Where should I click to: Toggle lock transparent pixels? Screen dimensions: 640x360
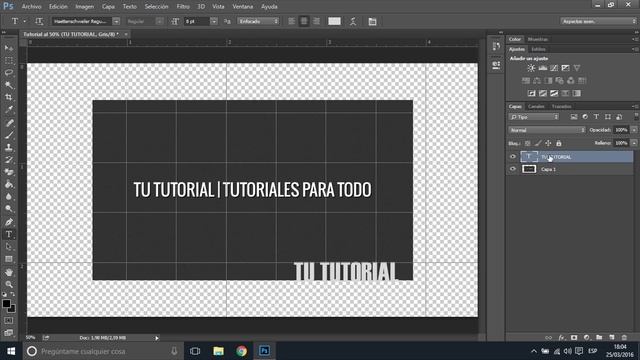point(527,143)
